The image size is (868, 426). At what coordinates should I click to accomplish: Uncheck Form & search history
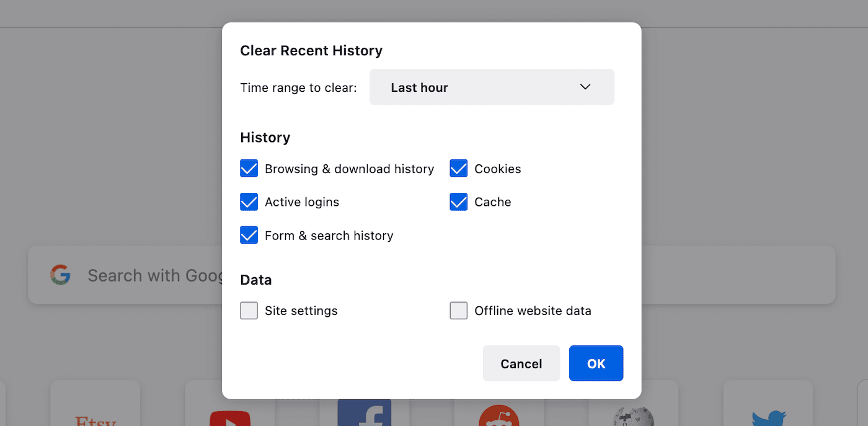click(249, 235)
